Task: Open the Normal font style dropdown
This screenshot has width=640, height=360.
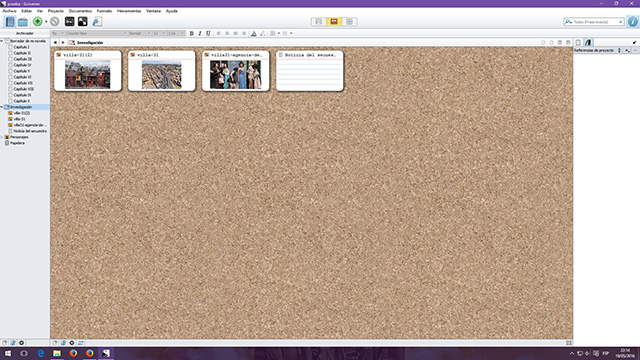Action: 139,33
